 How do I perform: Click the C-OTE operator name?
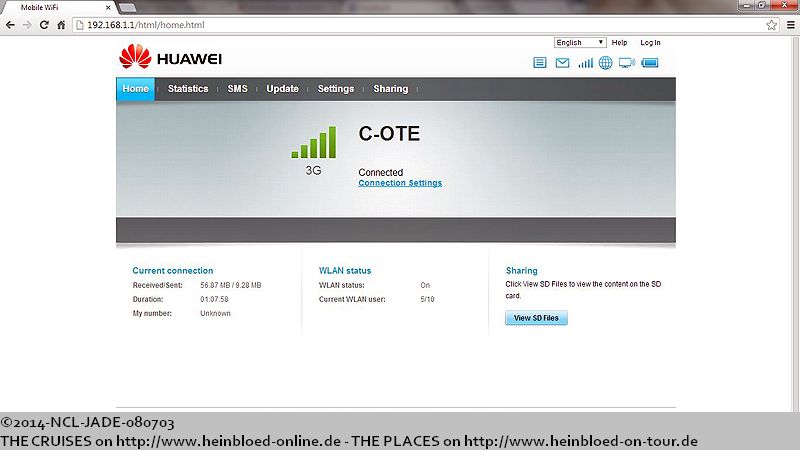point(389,134)
